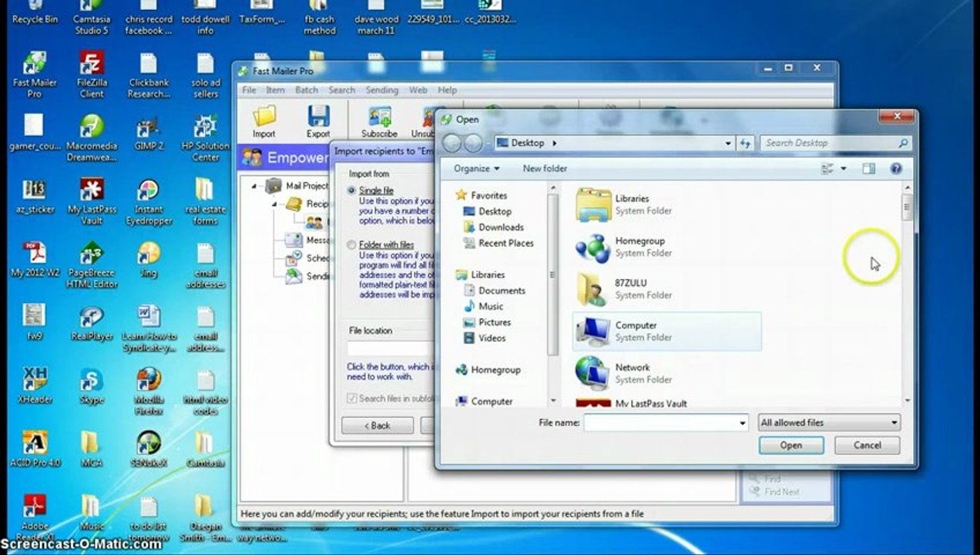This screenshot has width=980, height=555.
Task: Select Videos under Libraries
Action: (x=492, y=338)
